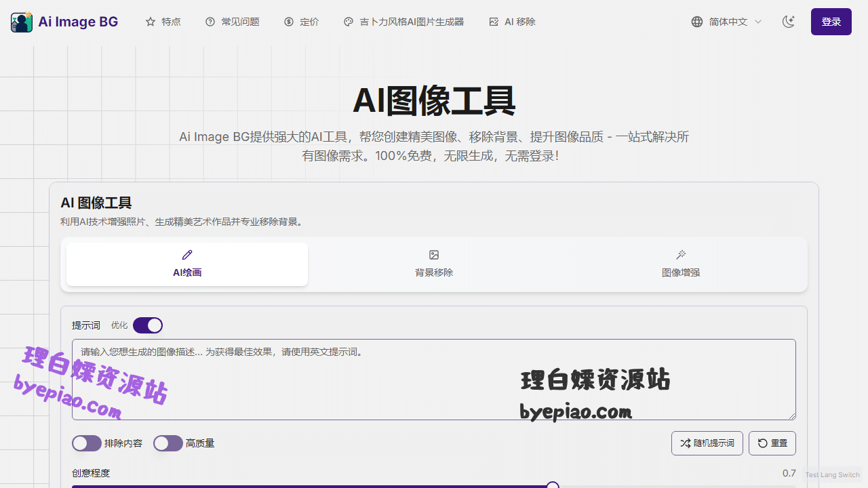
Task: Click inside the prompt description text area
Action: point(434,380)
